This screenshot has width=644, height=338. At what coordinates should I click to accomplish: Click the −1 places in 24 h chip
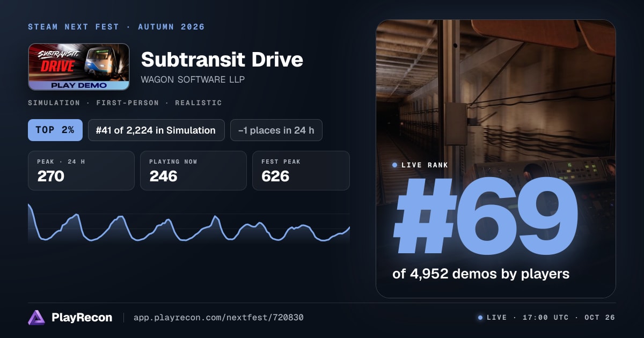(276, 130)
